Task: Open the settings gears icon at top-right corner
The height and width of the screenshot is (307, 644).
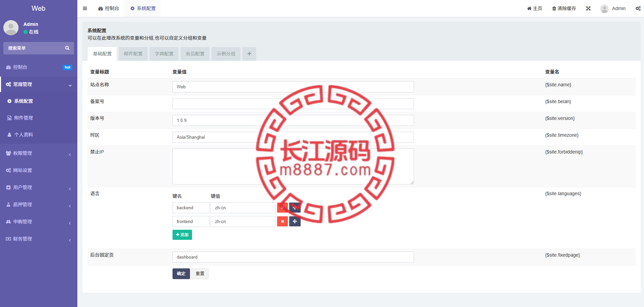Action: pyautogui.click(x=638, y=8)
